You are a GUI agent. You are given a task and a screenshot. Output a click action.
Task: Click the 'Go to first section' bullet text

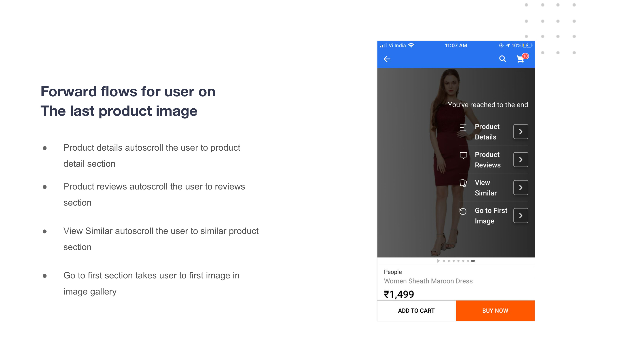coord(151,283)
